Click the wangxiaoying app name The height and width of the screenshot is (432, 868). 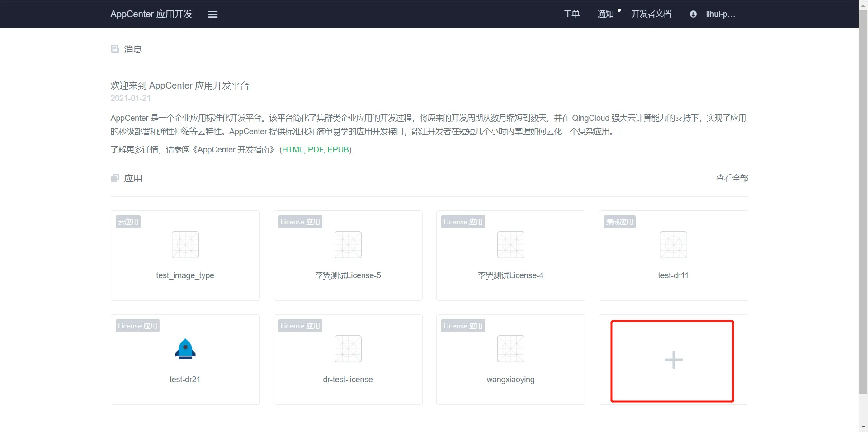[x=511, y=380]
